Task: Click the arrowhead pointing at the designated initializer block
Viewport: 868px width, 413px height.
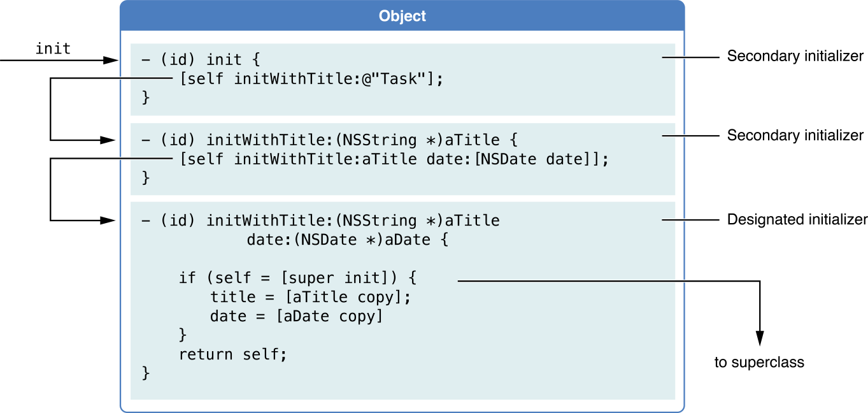Action: 110,221
